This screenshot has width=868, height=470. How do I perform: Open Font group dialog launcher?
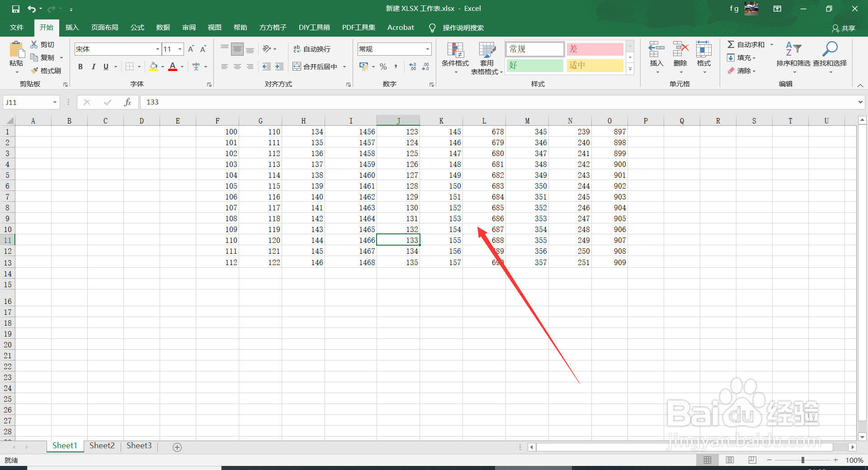pos(209,85)
